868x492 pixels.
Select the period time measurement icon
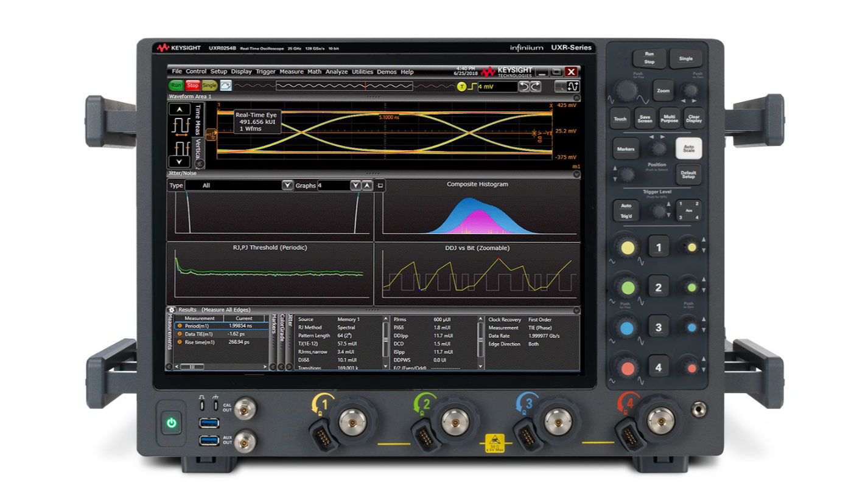[x=180, y=126]
